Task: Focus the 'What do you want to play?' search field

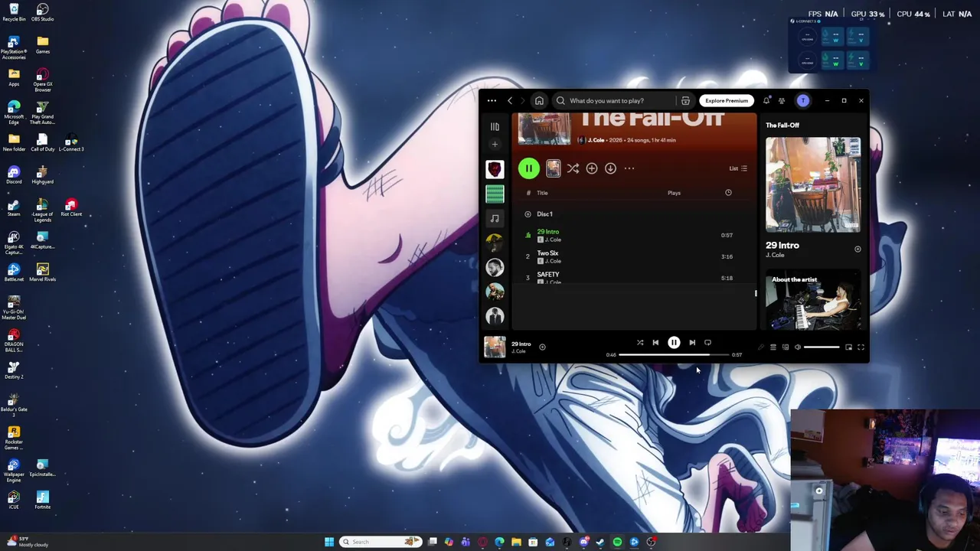Action: click(x=616, y=100)
